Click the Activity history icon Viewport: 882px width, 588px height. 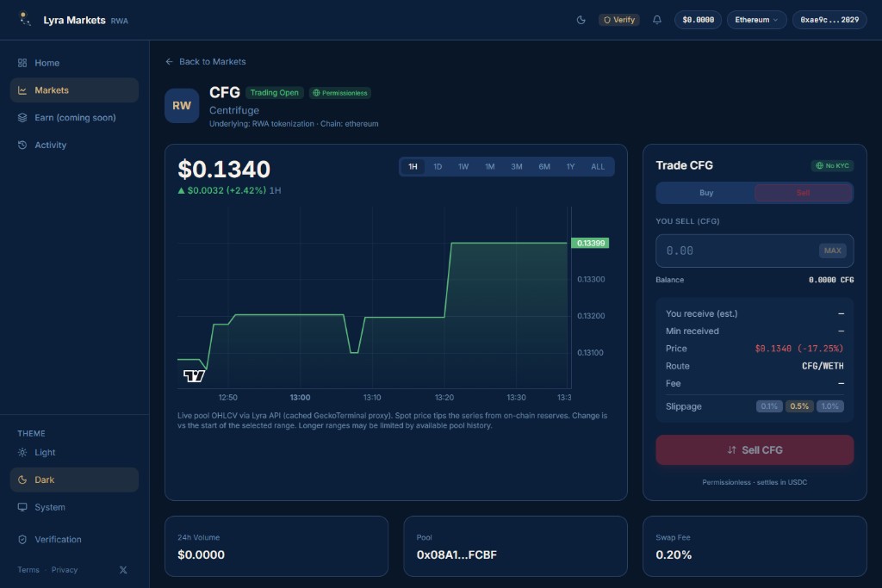click(x=22, y=145)
